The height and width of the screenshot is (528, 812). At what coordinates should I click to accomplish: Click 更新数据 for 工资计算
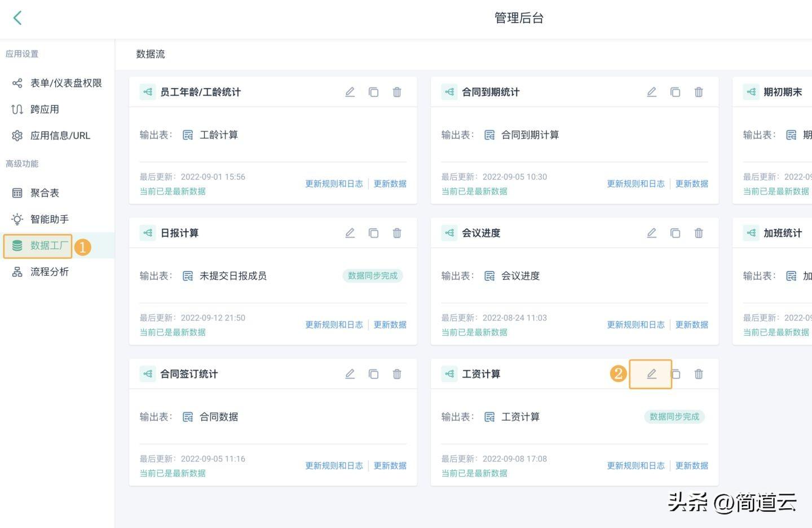[x=692, y=466]
